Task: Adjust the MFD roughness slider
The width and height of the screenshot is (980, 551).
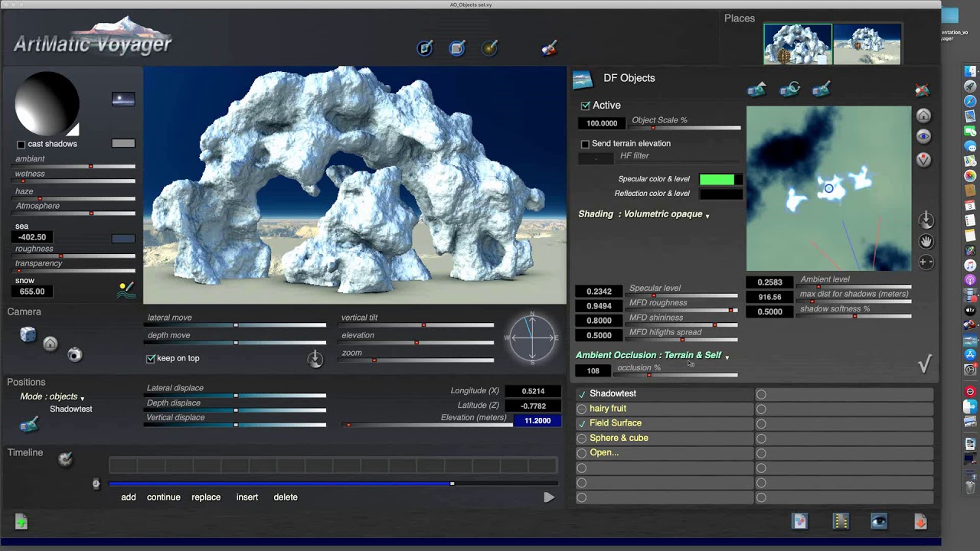Action: coord(683,310)
